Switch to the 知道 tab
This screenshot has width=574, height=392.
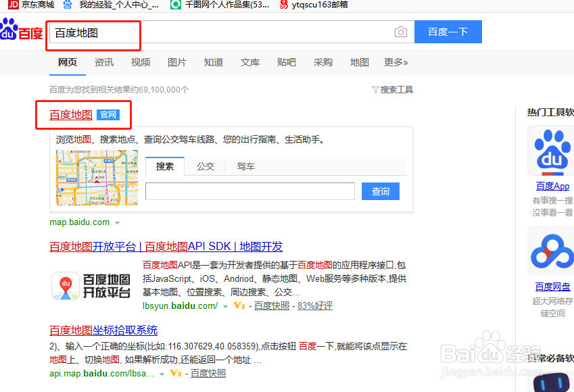[x=214, y=62]
